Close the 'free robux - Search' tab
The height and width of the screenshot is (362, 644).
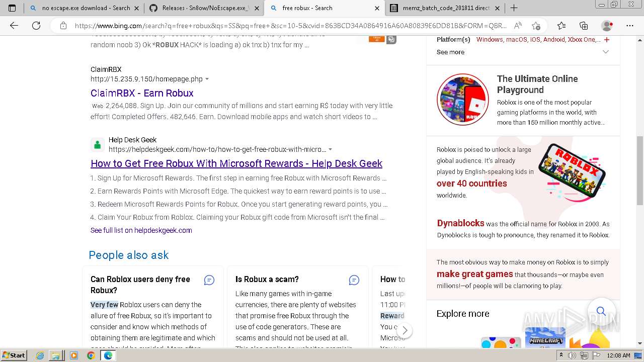tap(377, 8)
